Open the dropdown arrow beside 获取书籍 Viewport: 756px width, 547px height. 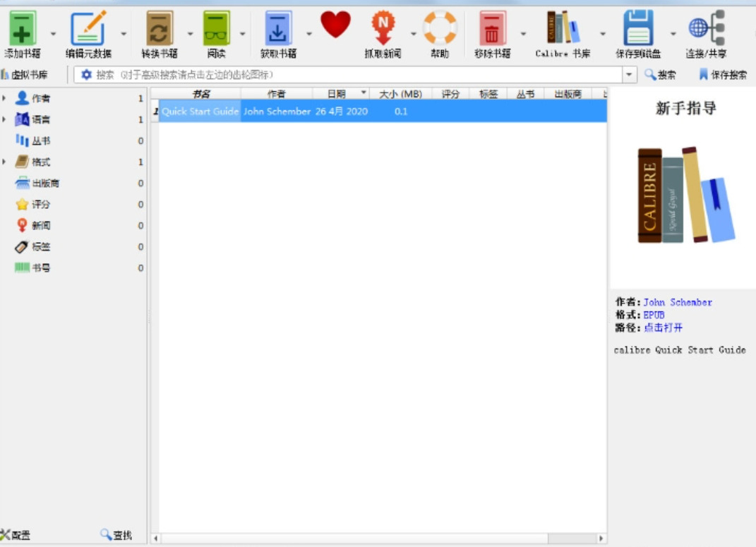(309, 34)
